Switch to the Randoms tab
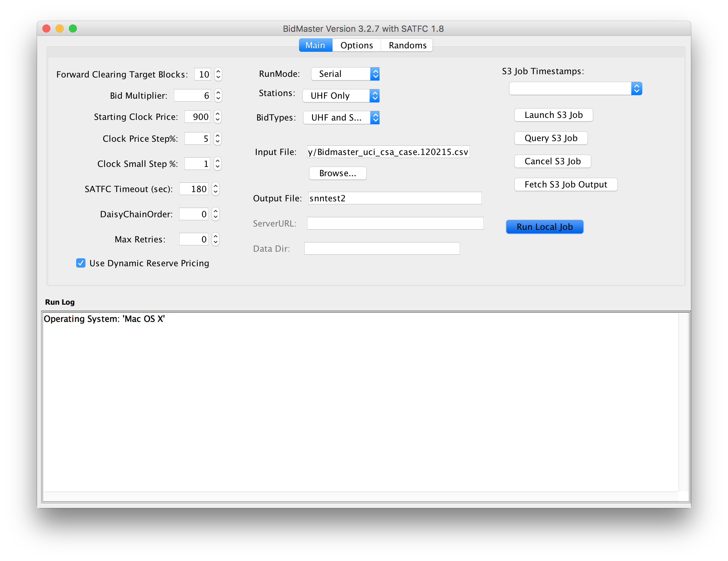The image size is (728, 561). [x=407, y=45]
